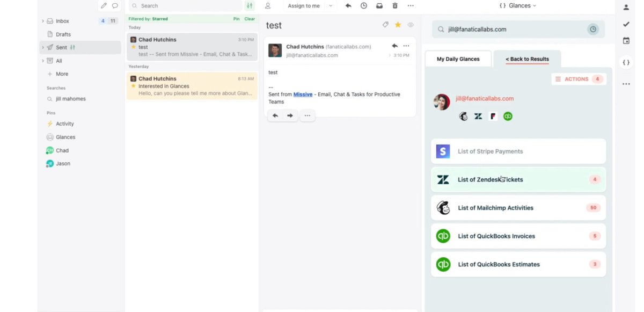The width and height of the screenshot is (644, 312).
Task: Open List of QuickBooks Estimates
Action: (x=518, y=264)
